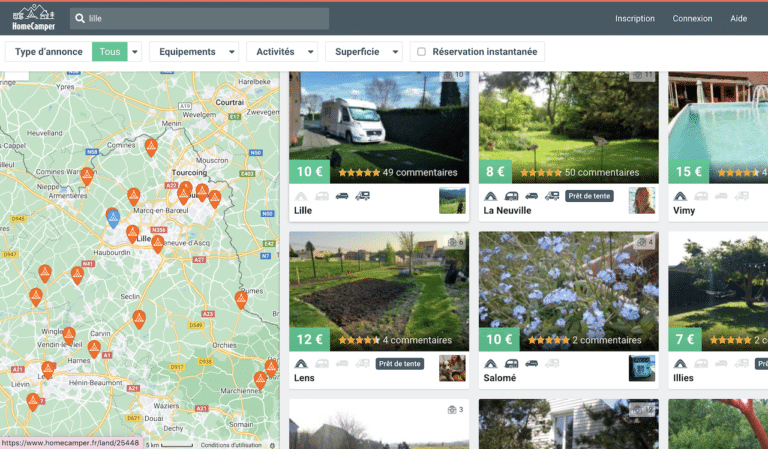
Task: Select the blue highlighted map pin
Action: 113,215
